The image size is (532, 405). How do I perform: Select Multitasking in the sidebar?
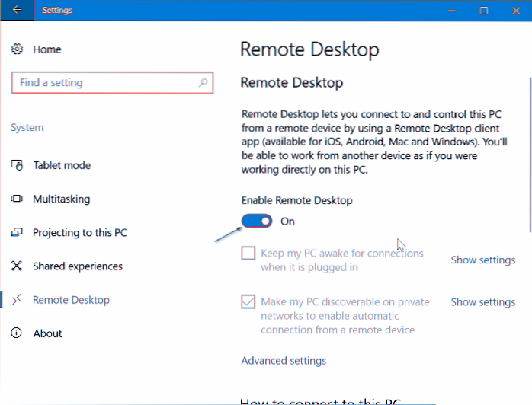point(61,199)
